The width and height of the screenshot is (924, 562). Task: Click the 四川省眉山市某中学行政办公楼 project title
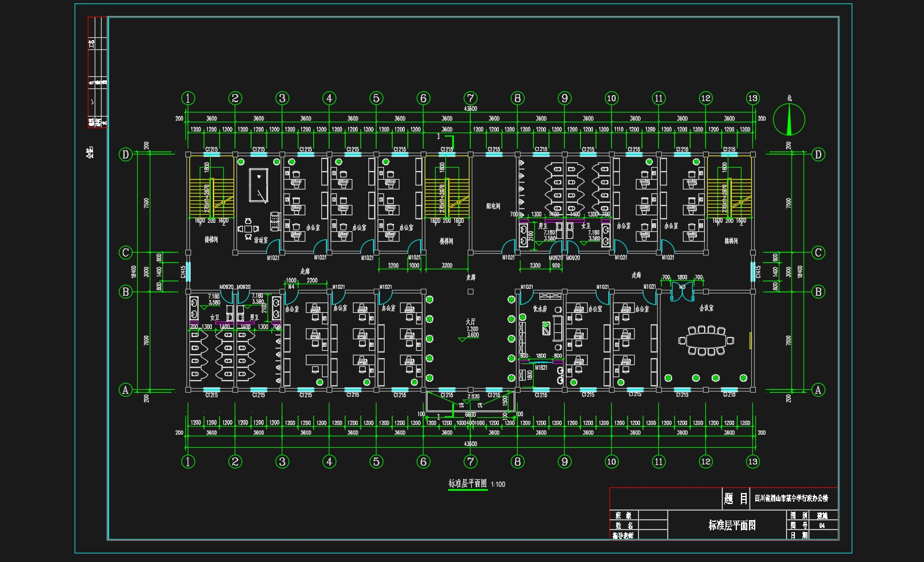point(791,498)
